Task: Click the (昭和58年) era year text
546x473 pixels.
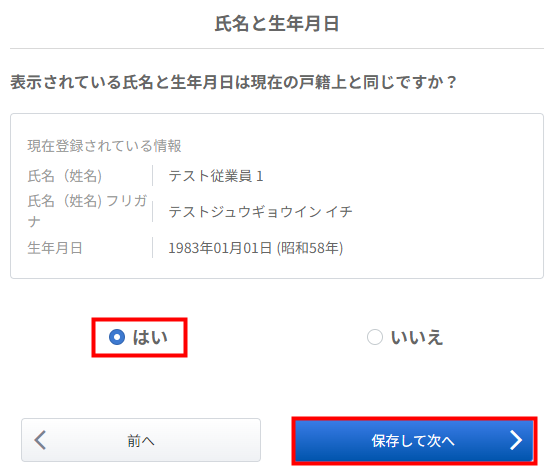Action: click(x=310, y=248)
